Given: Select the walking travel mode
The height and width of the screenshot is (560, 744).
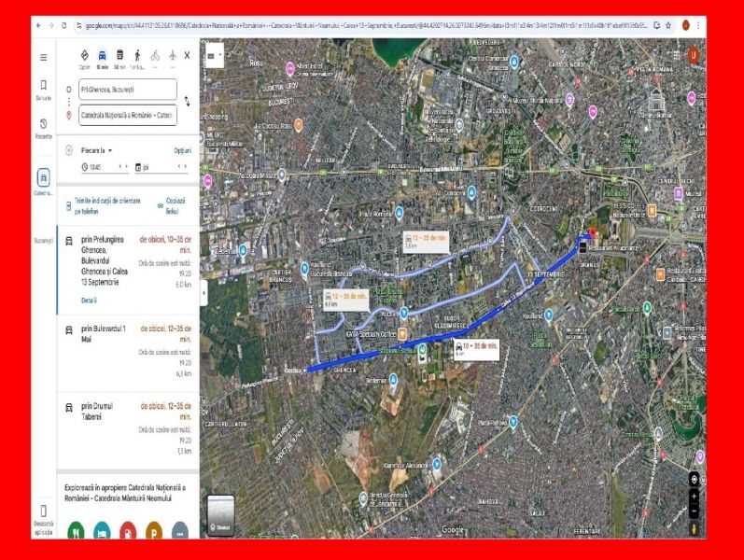Looking at the screenshot, I should pyautogui.click(x=137, y=55).
